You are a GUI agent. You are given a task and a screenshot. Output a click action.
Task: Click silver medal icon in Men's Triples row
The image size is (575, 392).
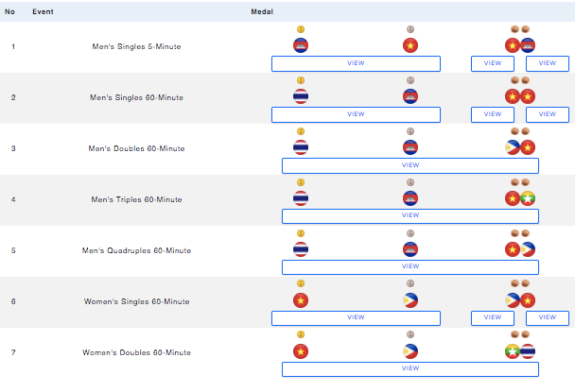[410, 181]
